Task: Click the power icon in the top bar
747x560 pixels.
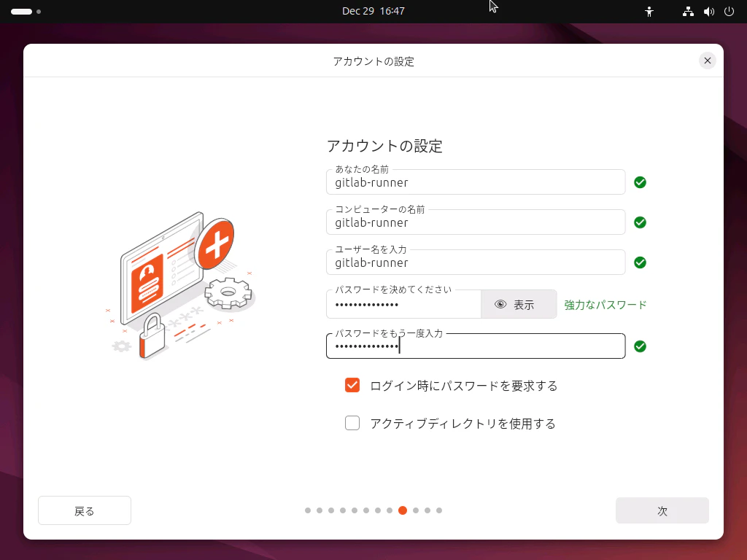Action: (729, 11)
